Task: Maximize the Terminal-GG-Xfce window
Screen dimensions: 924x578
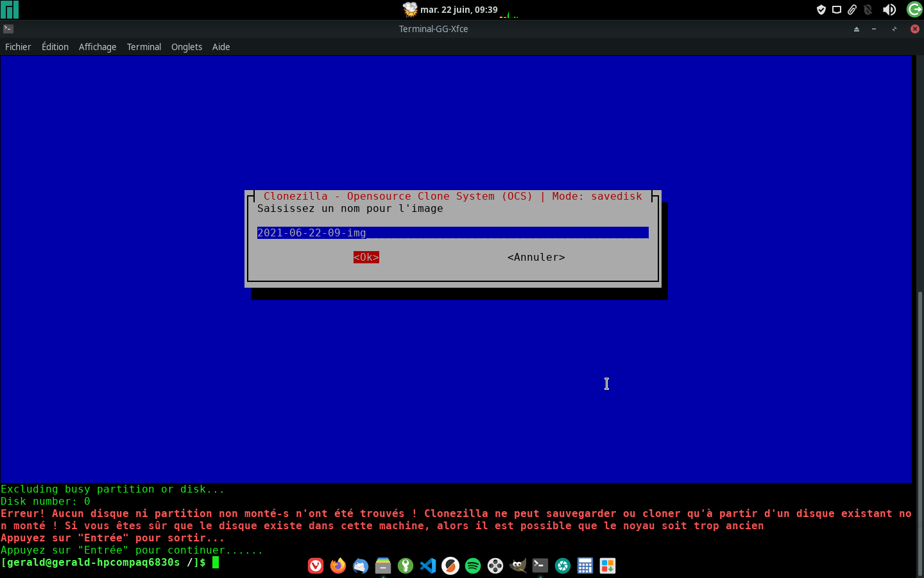Action: click(x=894, y=29)
